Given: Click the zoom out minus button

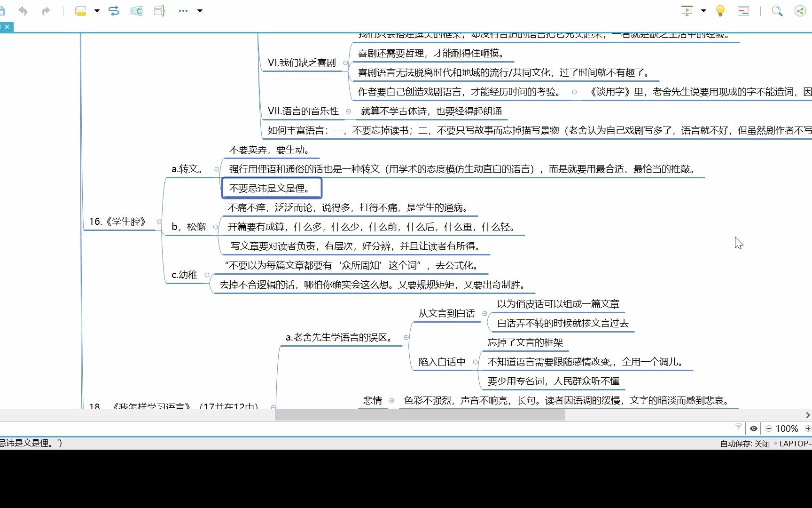Looking at the screenshot, I should [x=769, y=429].
